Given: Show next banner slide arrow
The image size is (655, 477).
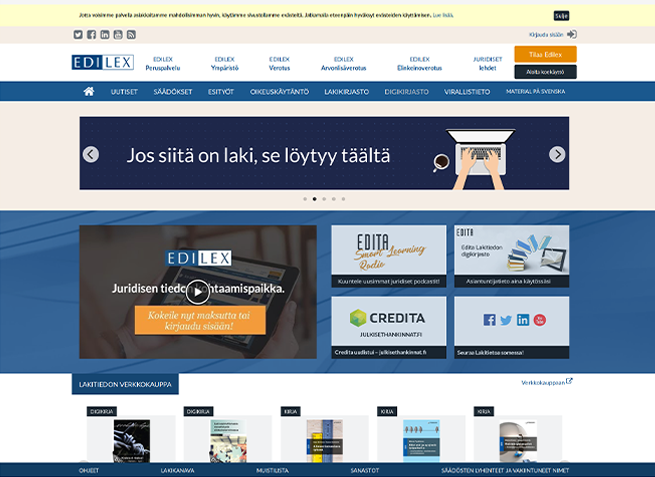Looking at the screenshot, I should pyautogui.click(x=557, y=154).
